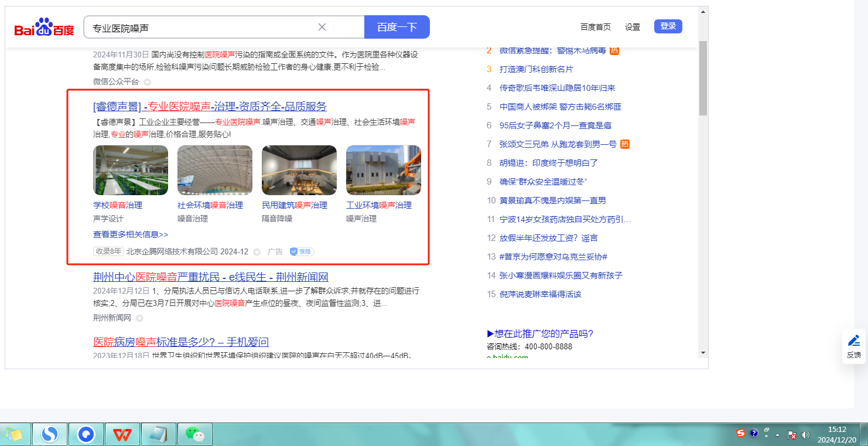Open Notepad from the taskbar
The height and width of the screenshot is (446, 868).
pyautogui.click(x=158, y=434)
